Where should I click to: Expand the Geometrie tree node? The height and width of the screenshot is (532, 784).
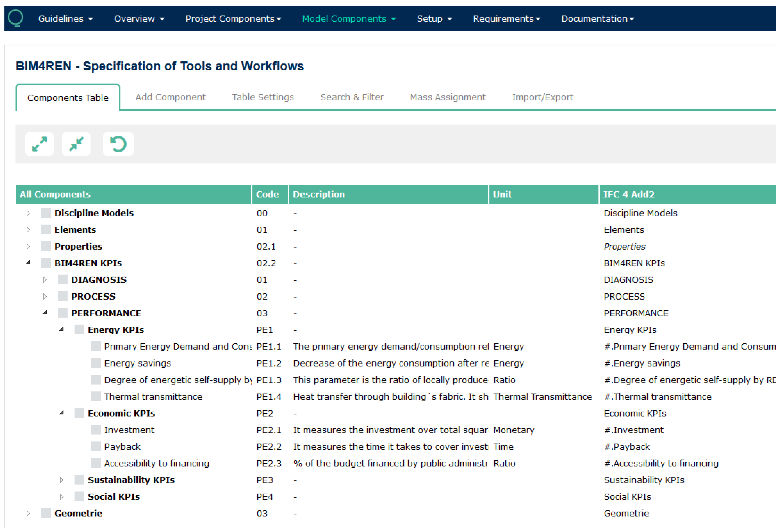[28, 513]
